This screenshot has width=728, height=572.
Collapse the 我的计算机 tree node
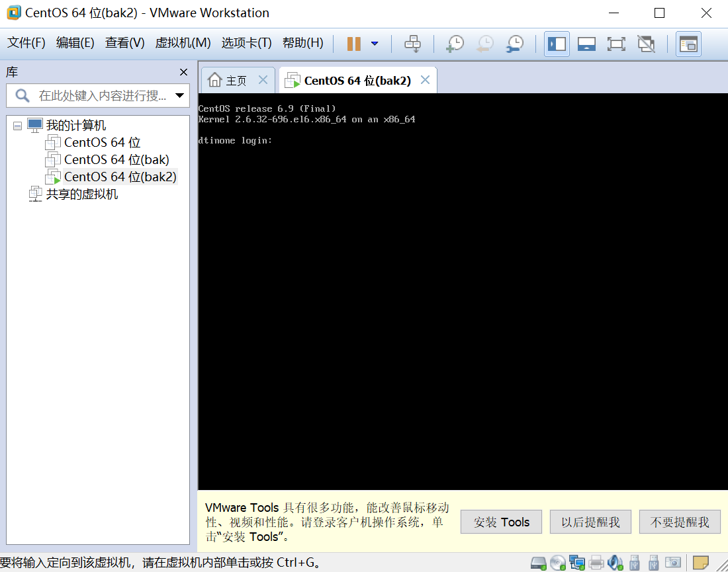pyautogui.click(x=18, y=126)
